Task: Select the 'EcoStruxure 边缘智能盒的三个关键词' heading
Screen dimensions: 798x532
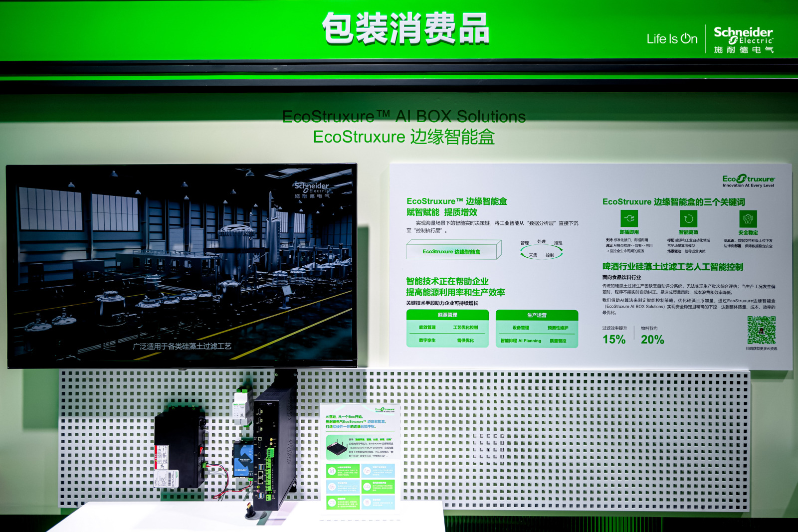Action: click(x=674, y=202)
